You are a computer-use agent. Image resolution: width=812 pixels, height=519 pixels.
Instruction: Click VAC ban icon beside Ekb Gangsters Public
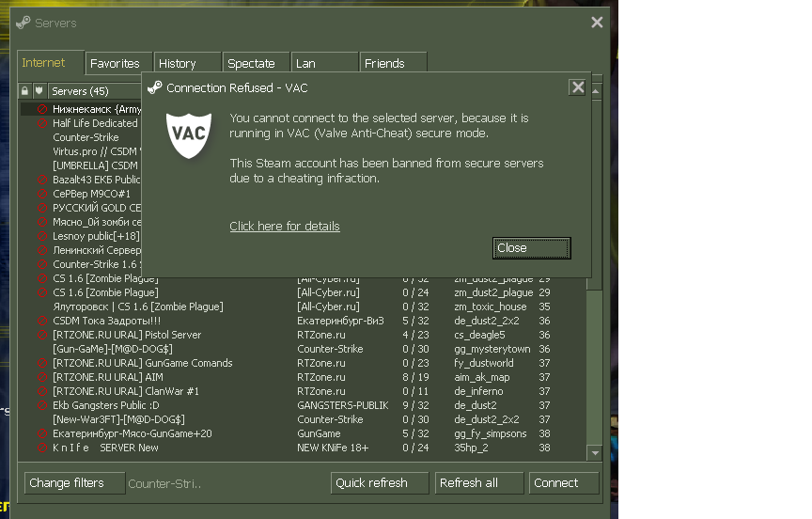tap(42, 405)
